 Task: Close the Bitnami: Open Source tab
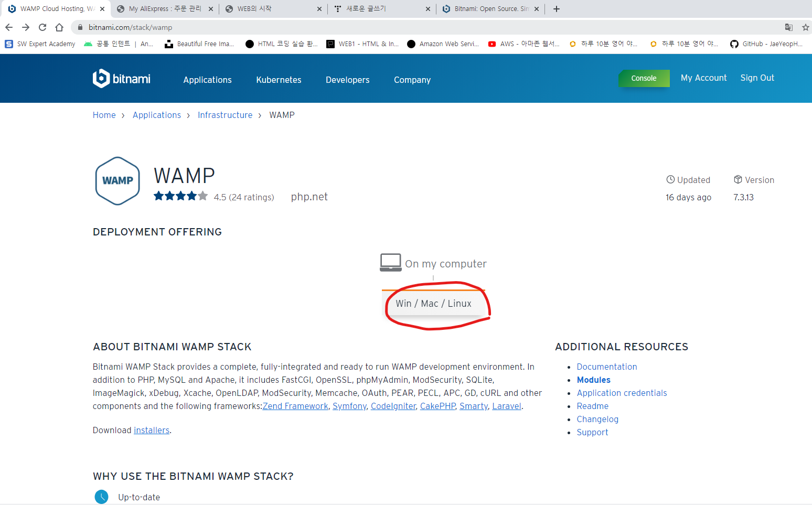[537, 9]
